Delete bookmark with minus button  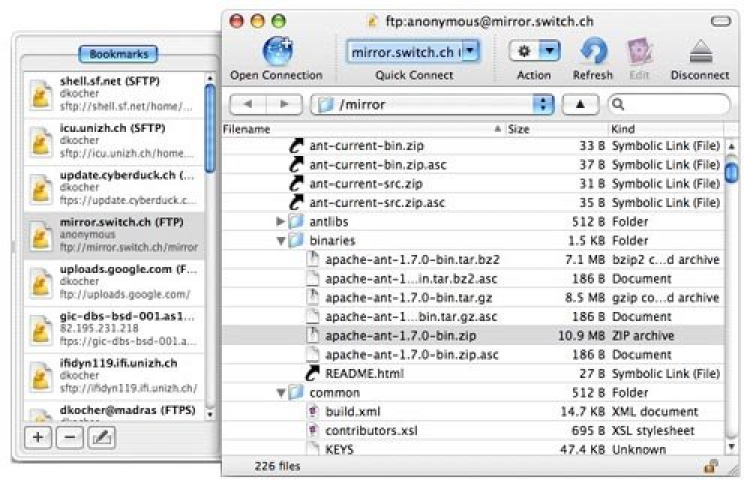point(70,437)
